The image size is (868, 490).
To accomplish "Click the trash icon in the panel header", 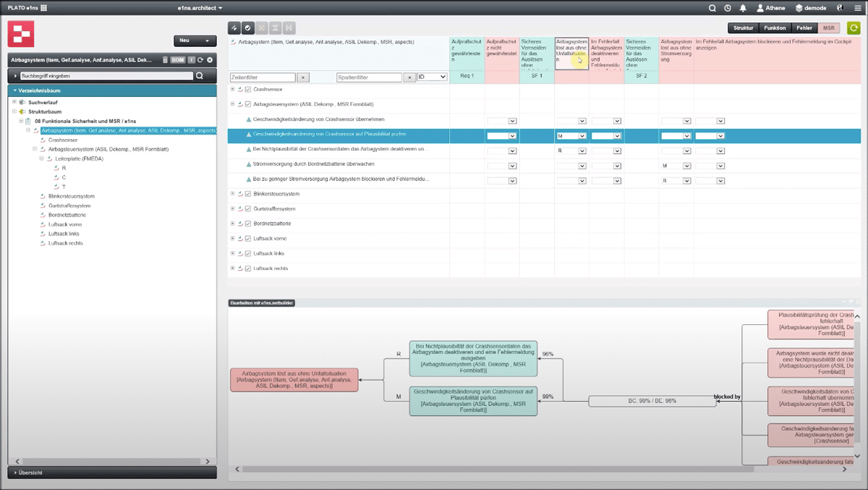I will coord(165,60).
